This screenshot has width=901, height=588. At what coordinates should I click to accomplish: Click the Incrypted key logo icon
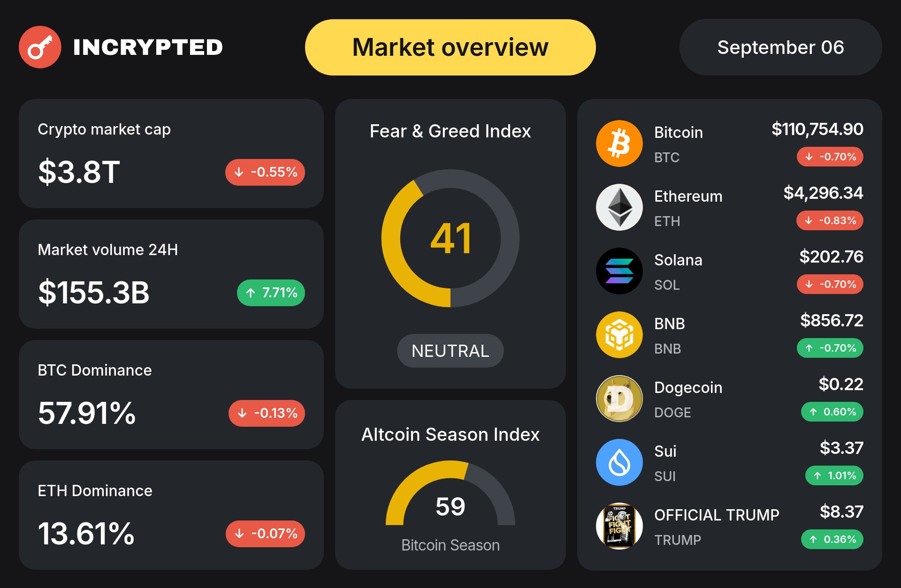[x=40, y=47]
